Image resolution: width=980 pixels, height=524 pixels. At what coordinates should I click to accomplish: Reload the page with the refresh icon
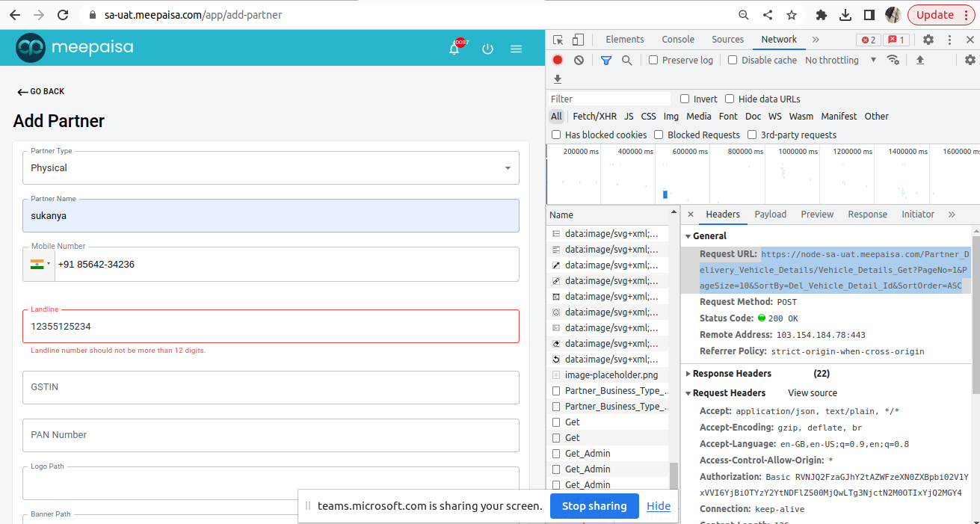[x=63, y=15]
